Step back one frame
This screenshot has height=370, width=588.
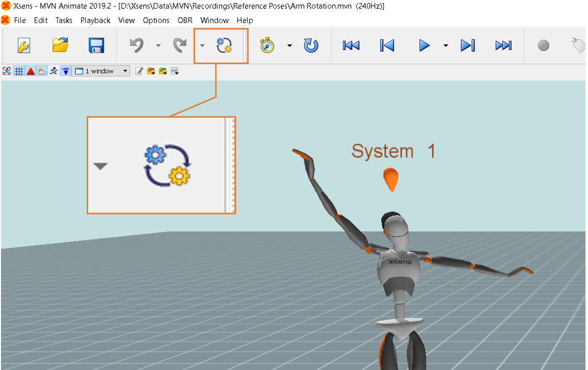[x=387, y=46]
